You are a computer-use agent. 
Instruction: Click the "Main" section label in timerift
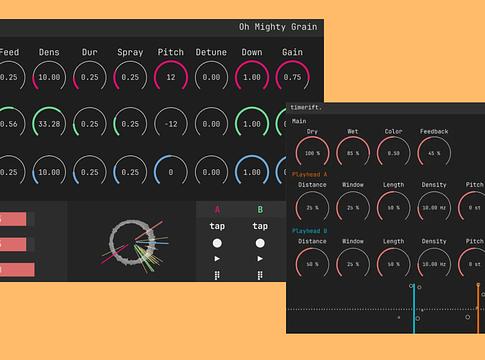point(299,121)
